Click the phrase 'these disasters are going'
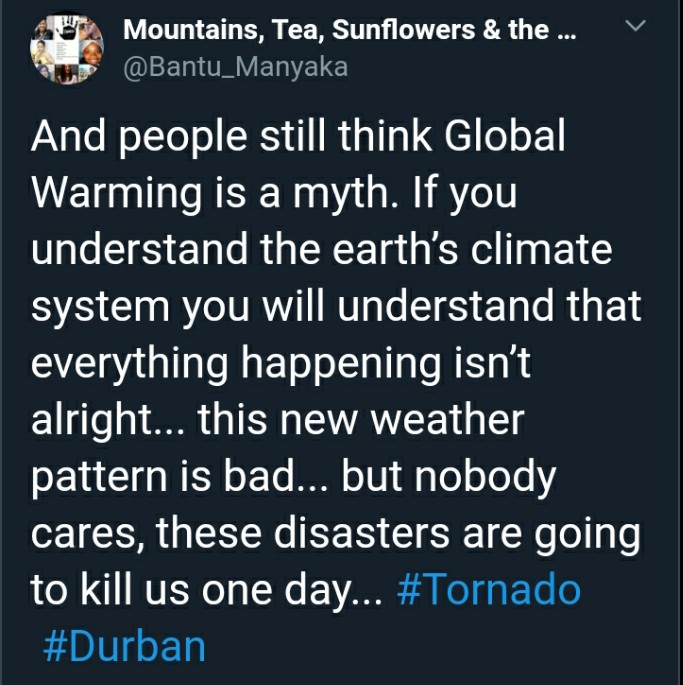Image resolution: width=683 pixels, height=685 pixels. click(398, 533)
